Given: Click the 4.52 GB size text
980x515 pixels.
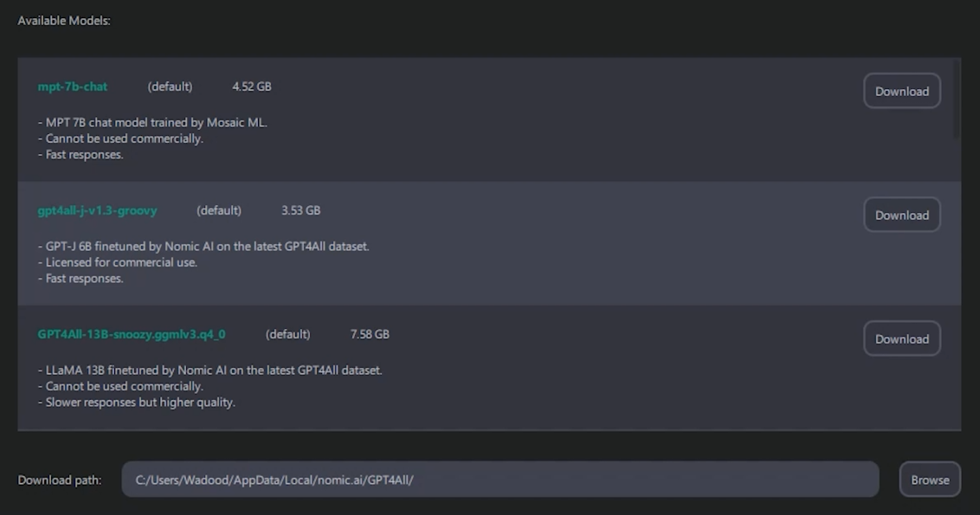Looking at the screenshot, I should point(252,87).
